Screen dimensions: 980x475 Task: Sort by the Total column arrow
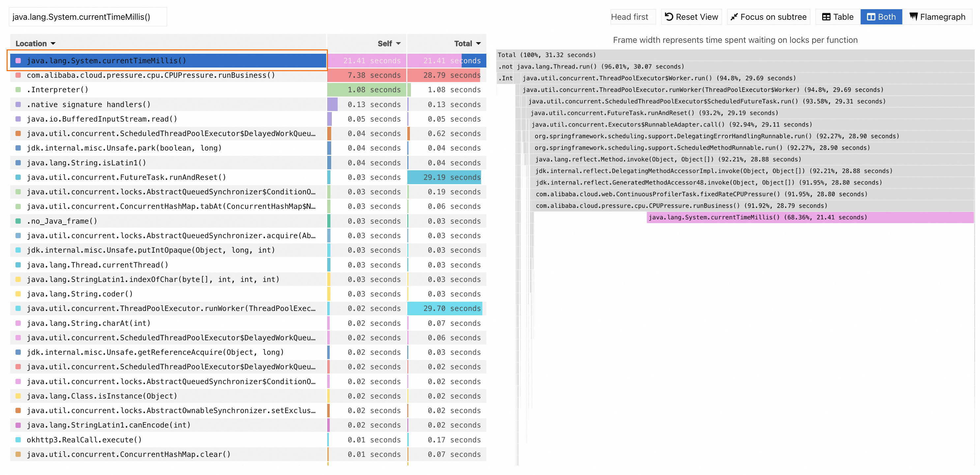[x=478, y=43]
